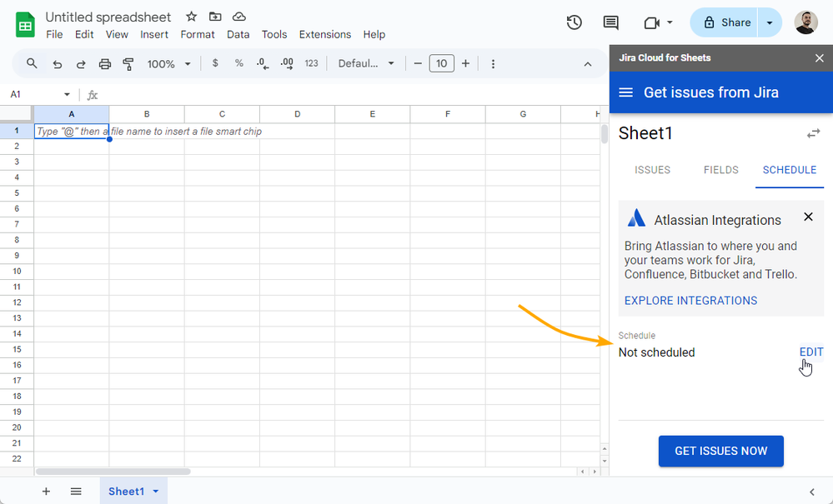Click EXPLORE INTEGRATIONS link
Screen dimensions: 833x504
690,300
